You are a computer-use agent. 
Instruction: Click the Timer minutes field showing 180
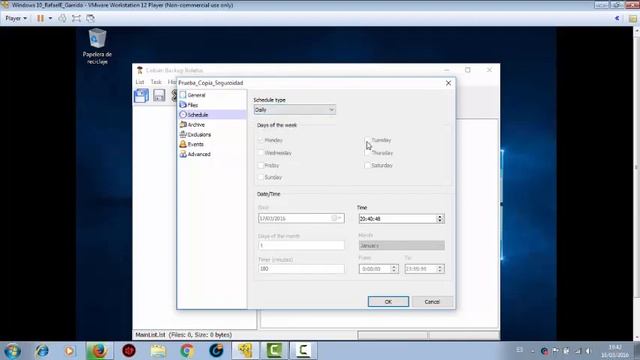pos(301,269)
